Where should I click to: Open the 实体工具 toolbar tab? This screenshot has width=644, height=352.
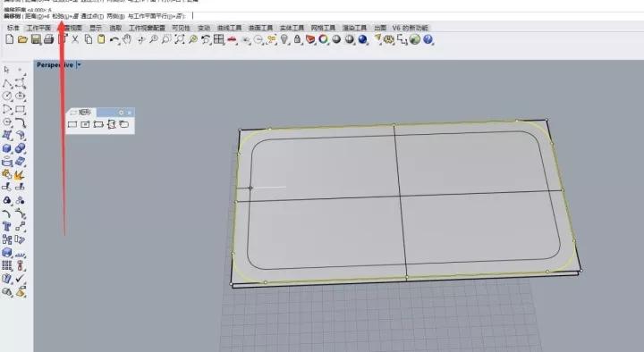[292, 28]
